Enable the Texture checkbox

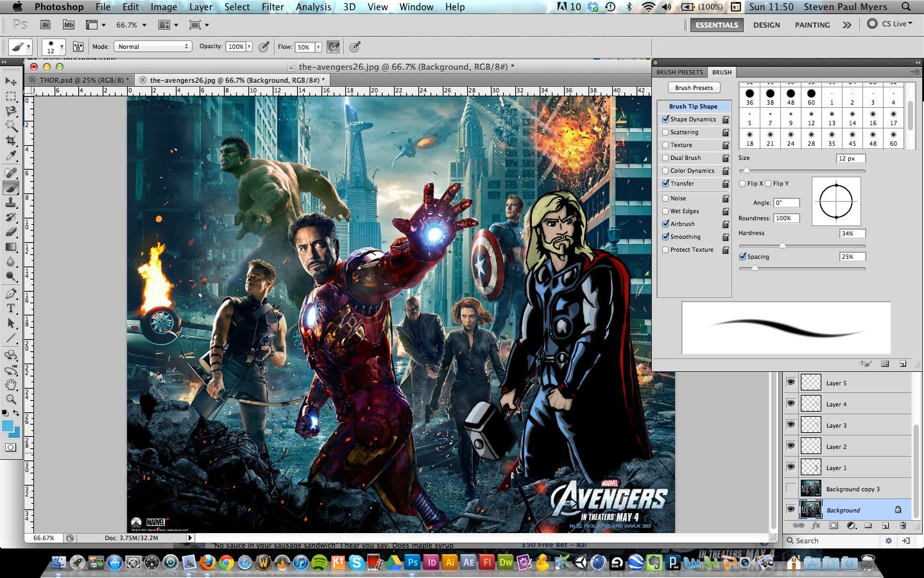pos(665,145)
